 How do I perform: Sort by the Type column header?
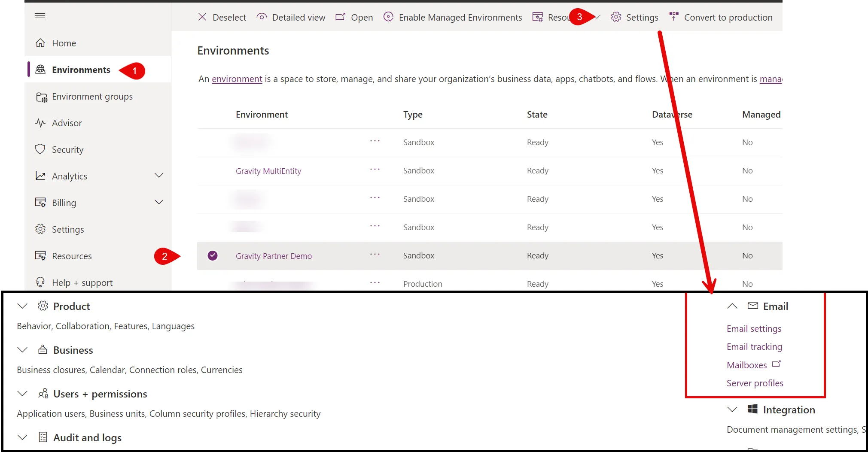click(413, 115)
